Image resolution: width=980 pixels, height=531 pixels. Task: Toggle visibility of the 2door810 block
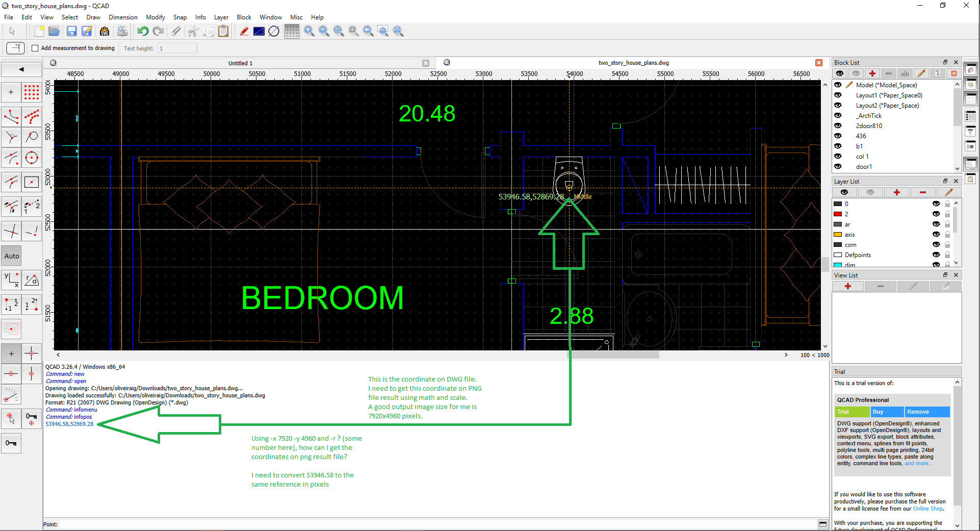click(x=838, y=126)
